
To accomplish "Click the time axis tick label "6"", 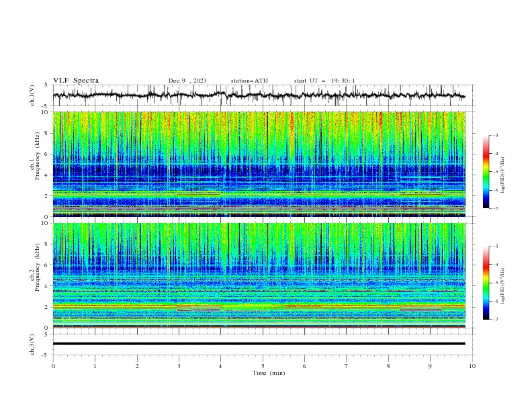I will tap(304, 366).
